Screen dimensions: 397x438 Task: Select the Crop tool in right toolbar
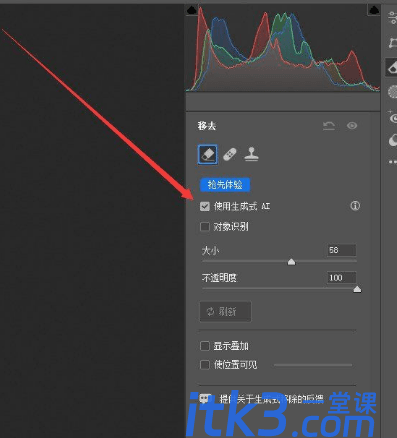coord(393,43)
